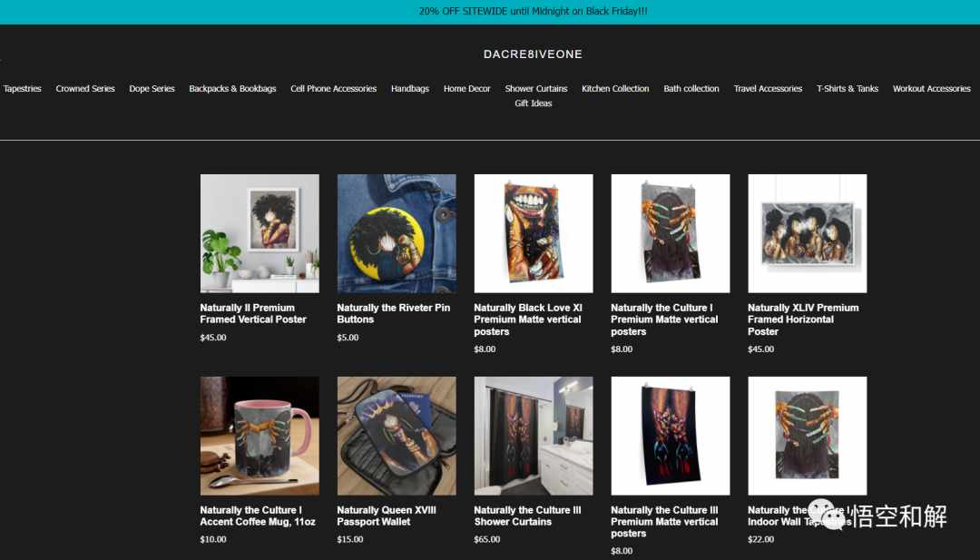Open Naturally Queen XVIII Passport Wallet title
The height and width of the screenshot is (560, 980).
[x=387, y=516]
